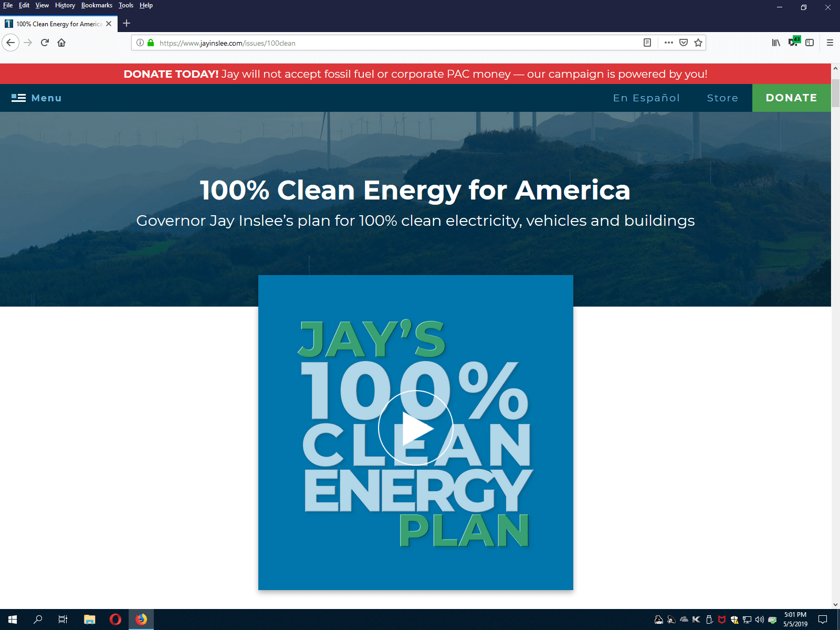840x630 pixels.
Task: Click the '100% Clean Energy for America' headline
Action: [x=415, y=190]
